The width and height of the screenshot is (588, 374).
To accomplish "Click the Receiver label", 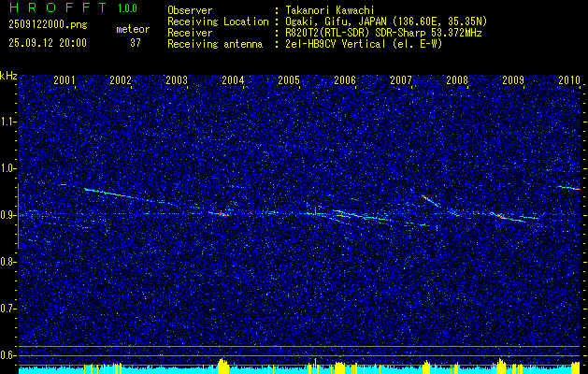I will (190, 33).
